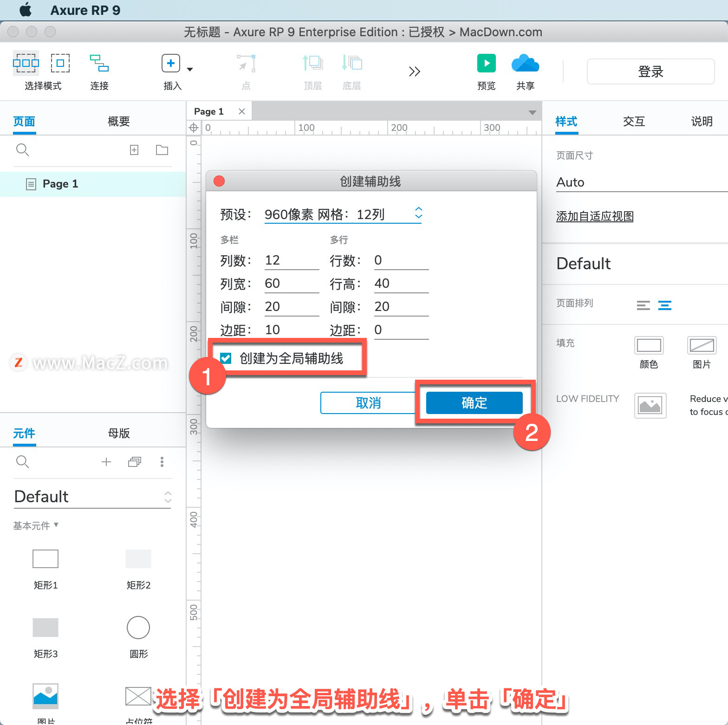Close the 创建辅助线 dialog
The height and width of the screenshot is (725, 728).
pos(219,181)
